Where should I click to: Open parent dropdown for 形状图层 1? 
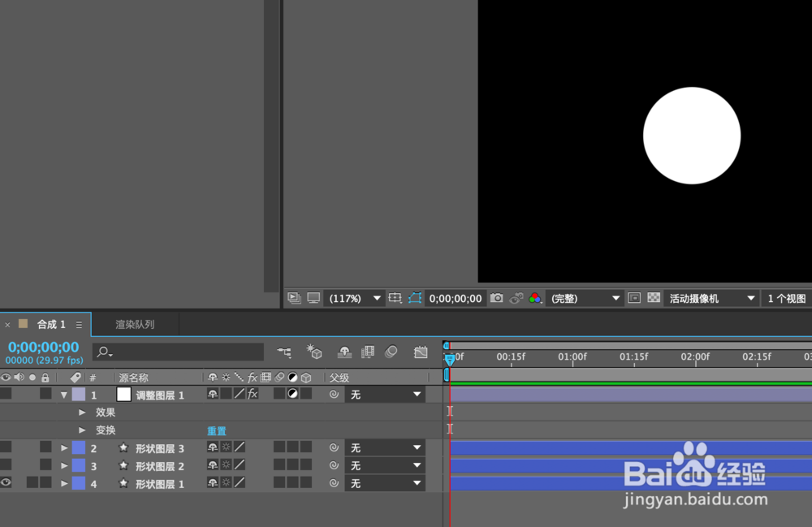pos(385,483)
